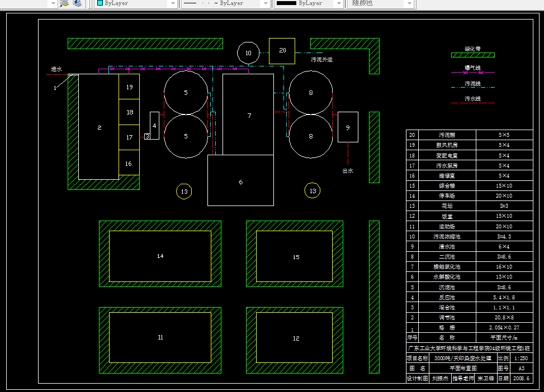This screenshot has width=544, height=392.
Task: Select table cell 饭堂
Action: tap(447, 216)
